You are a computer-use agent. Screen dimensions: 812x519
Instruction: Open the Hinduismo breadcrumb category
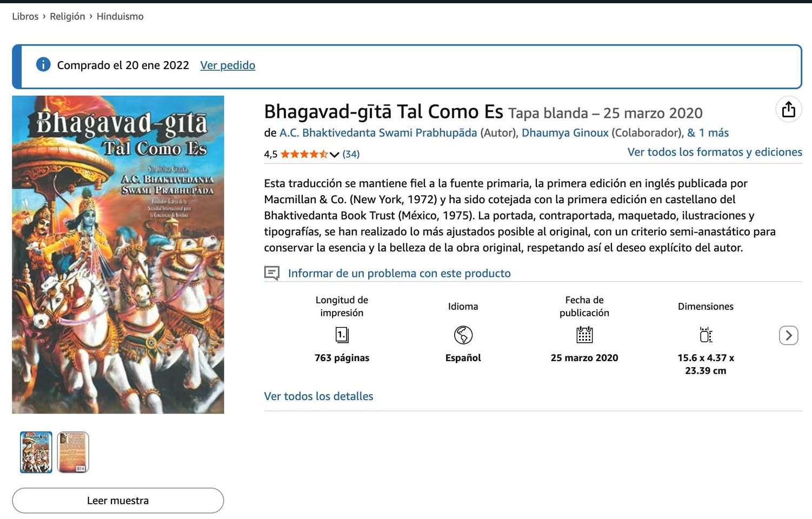120,16
